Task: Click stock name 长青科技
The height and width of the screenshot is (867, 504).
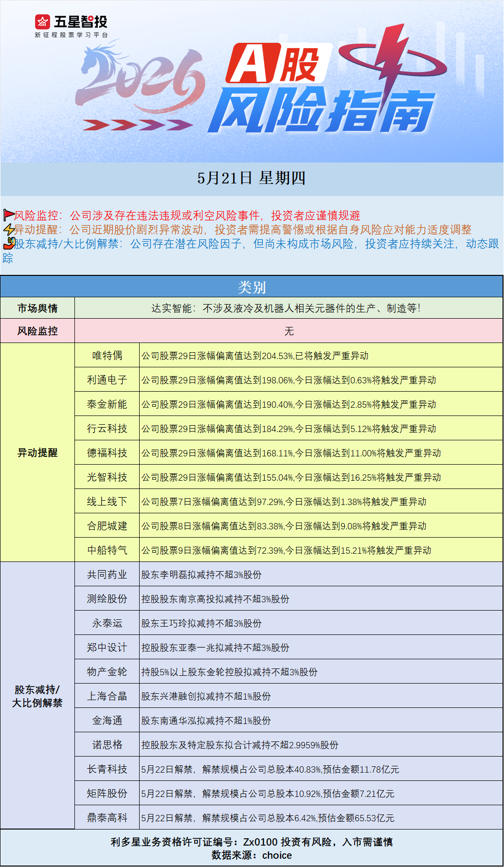Action: (x=107, y=769)
